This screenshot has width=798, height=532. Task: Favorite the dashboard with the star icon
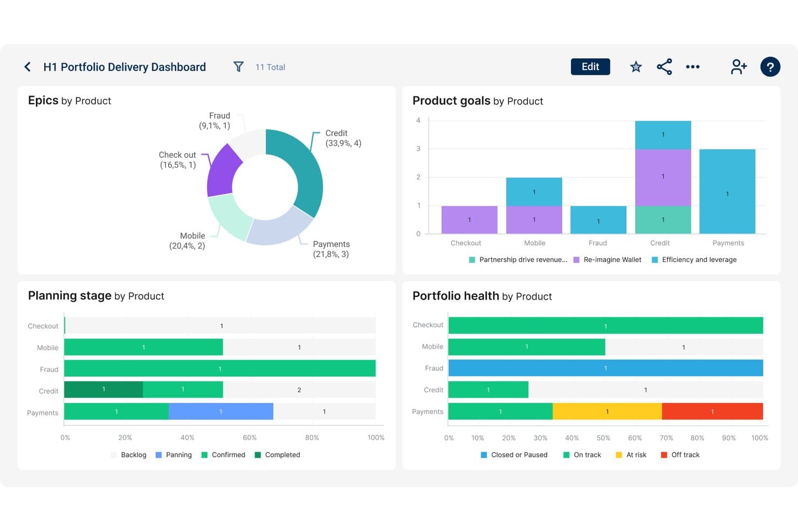point(636,67)
